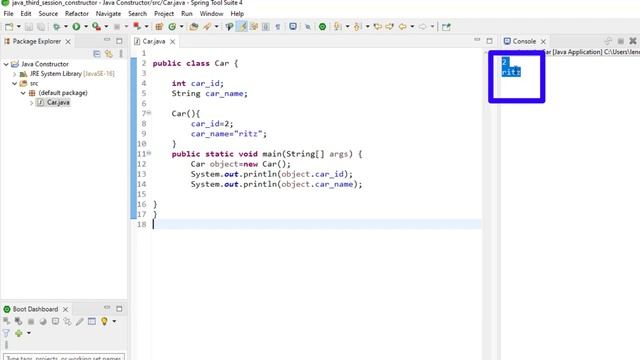Select the Console tab
Image resolution: width=640 pixels, height=360 pixels.
pyautogui.click(x=524, y=41)
